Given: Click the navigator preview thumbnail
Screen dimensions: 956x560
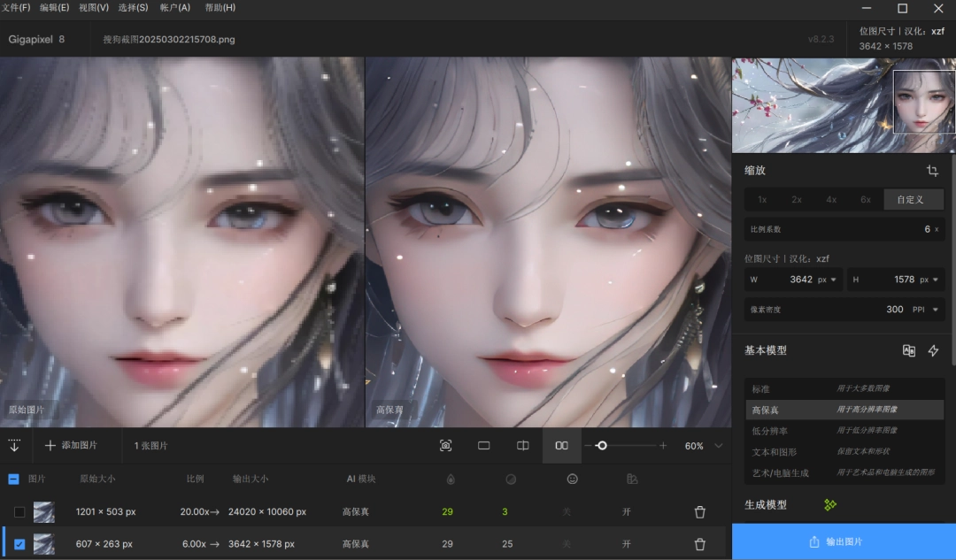Looking at the screenshot, I should (844, 105).
